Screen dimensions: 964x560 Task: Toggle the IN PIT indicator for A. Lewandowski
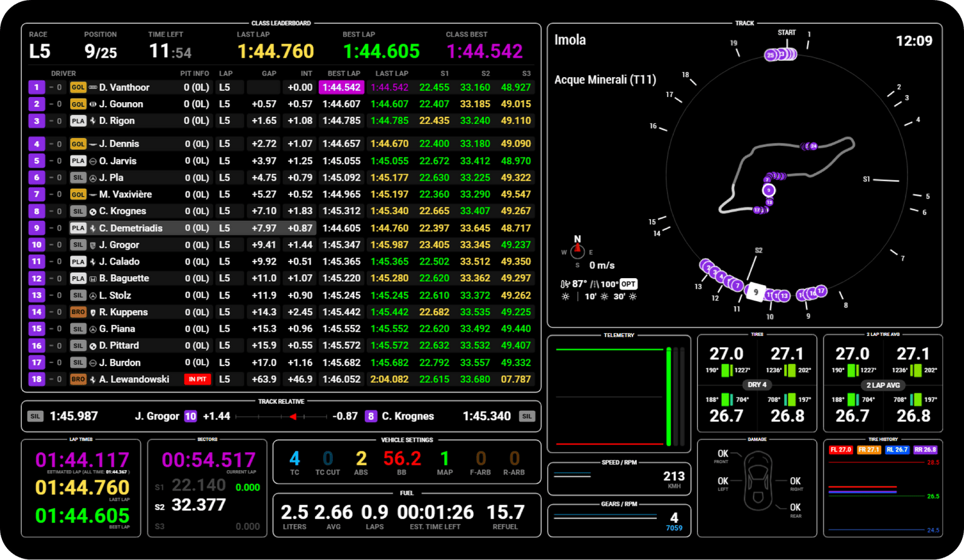point(197,379)
